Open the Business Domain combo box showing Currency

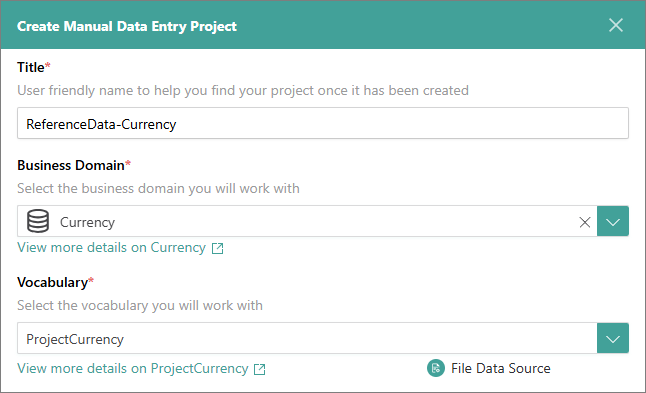tap(307, 221)
